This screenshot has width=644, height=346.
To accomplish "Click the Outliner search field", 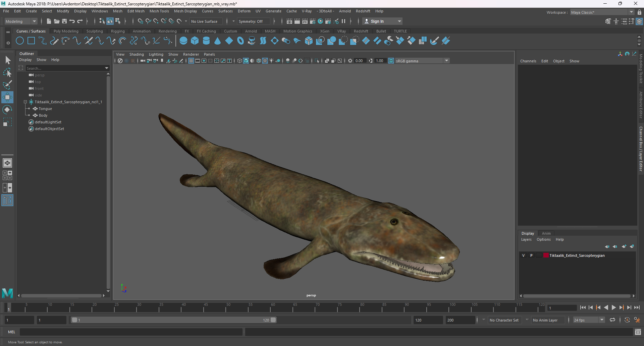I will [x=65, y=68].
